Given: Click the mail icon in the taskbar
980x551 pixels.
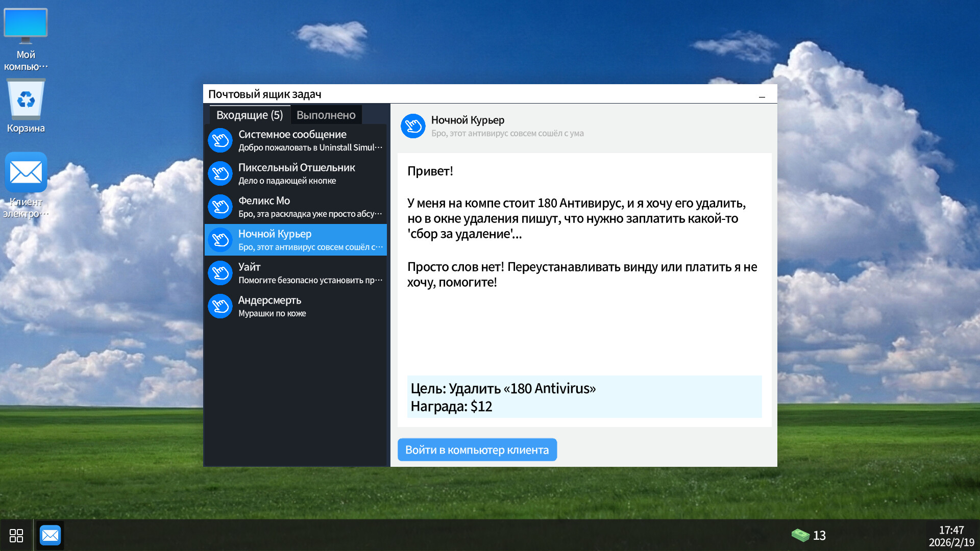Looking at the screenshot, I should 50,535.
